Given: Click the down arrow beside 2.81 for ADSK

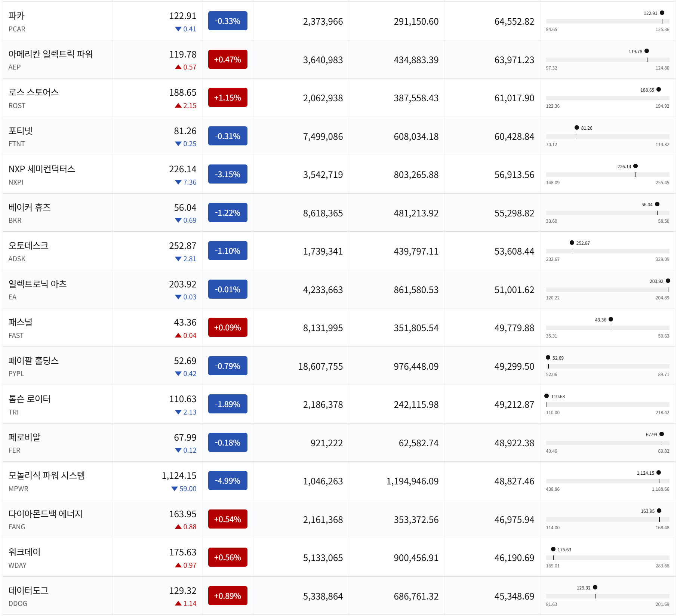Looking at the screenshot, I should (178, 259).
